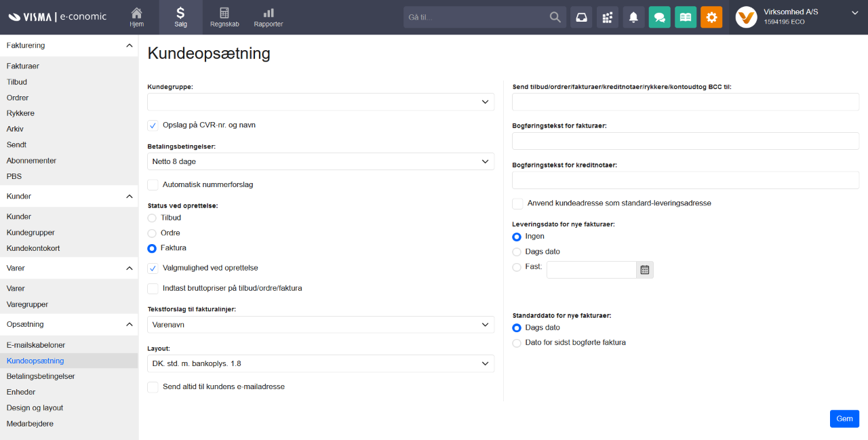The height and width of the screenshot is (440, 868).
Task: Open the Layout dropdown
Action: click(320, 364)
